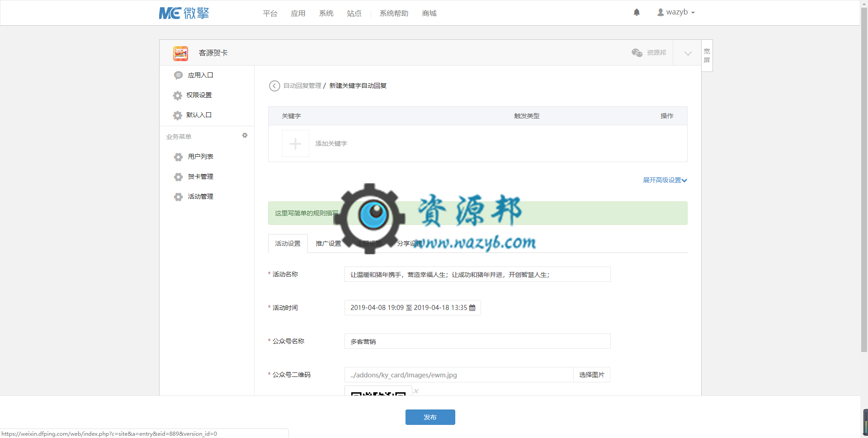The height and width of the screenshot is (438, 868).
Task: Open 贺卡管理 in the sidebar
Action: point(200,176)
